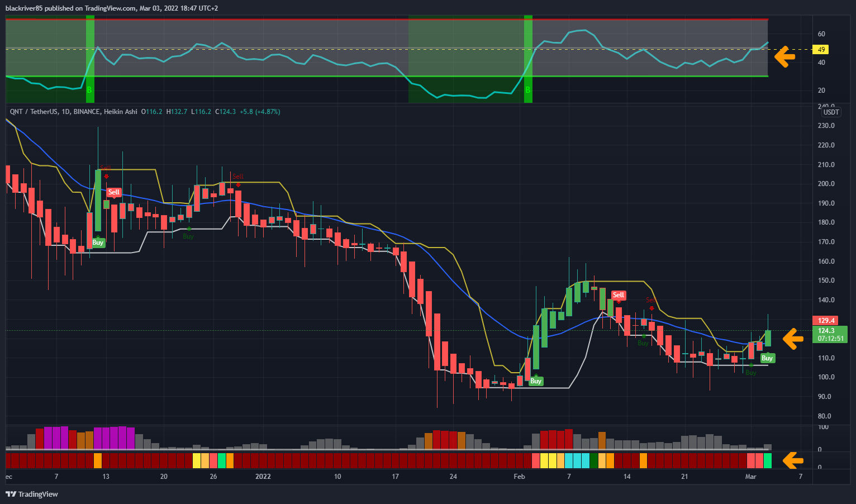
Task: Click the yellow 49 RSI value label
Action: coord(821,50)
